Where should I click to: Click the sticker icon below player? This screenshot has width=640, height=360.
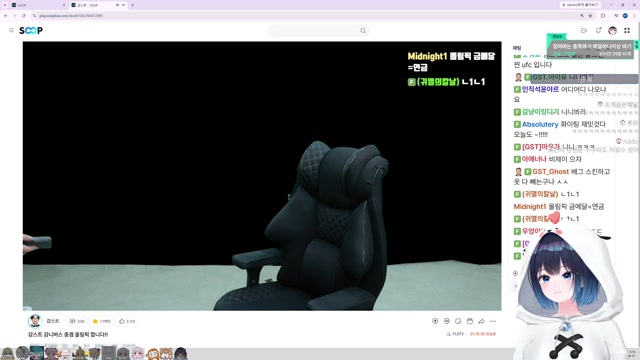tap(458, 321)
